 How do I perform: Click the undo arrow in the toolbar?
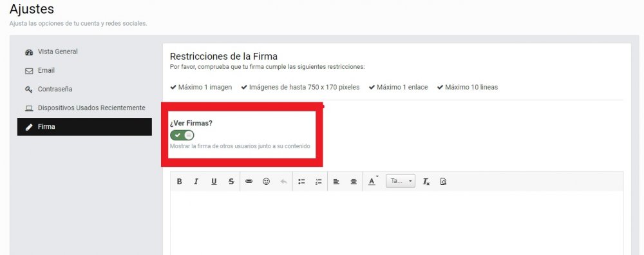283,182
